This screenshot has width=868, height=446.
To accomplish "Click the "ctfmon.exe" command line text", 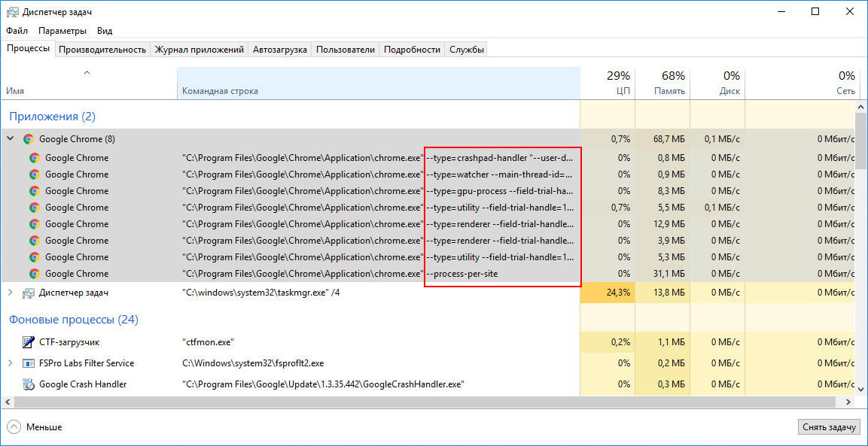I will [208, 342].
